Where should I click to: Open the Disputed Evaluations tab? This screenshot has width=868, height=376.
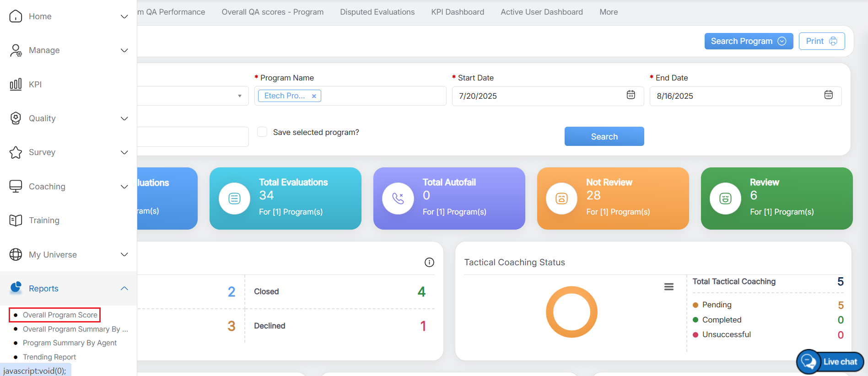[x=377, y=12]
